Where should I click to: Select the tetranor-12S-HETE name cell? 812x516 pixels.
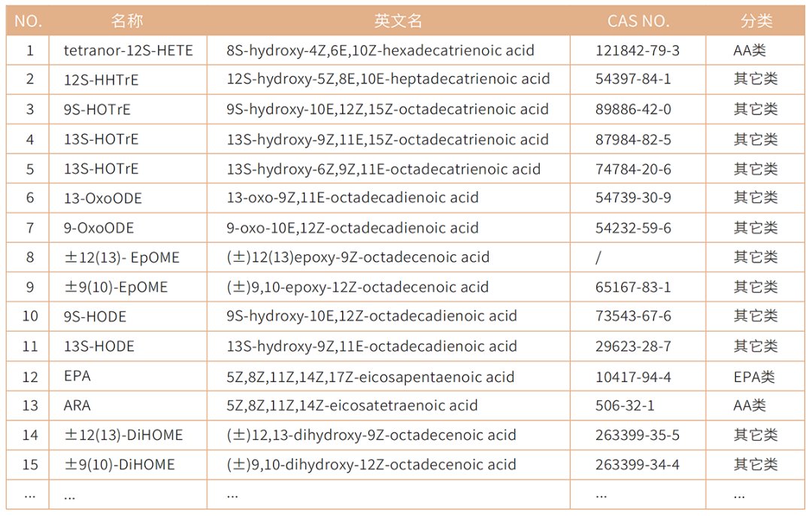(128, 51)
